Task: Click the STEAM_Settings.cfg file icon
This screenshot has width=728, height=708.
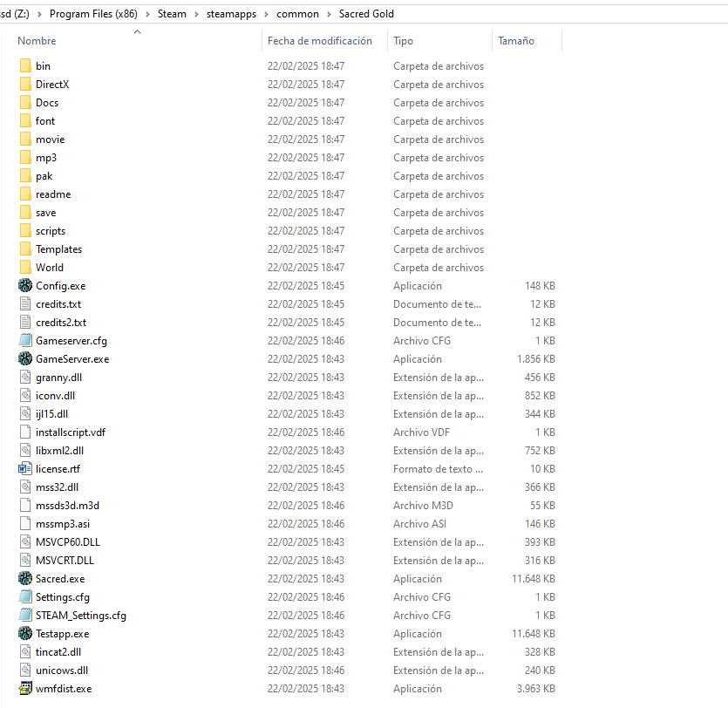Action: [25, 616]
